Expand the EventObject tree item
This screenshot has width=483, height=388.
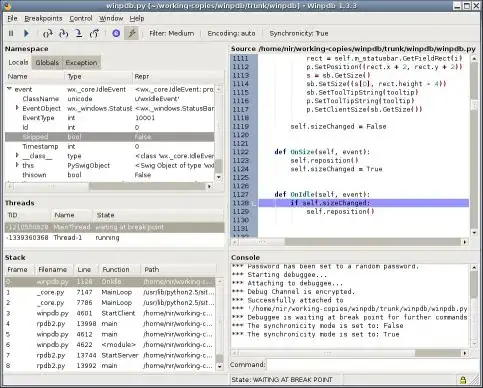click(17, 108)
